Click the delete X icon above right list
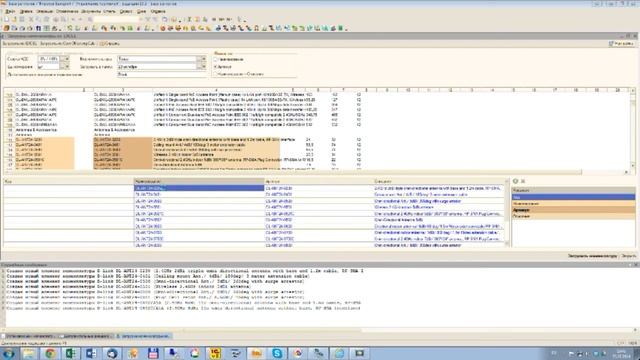The width and height of the screenshot is (640, 360). (x=523, y=181)
